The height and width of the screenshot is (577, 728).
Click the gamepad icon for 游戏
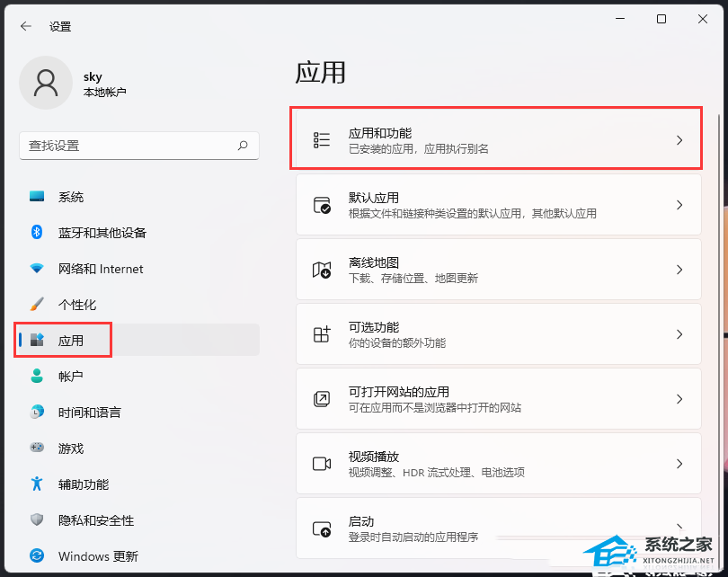[37, 448]
